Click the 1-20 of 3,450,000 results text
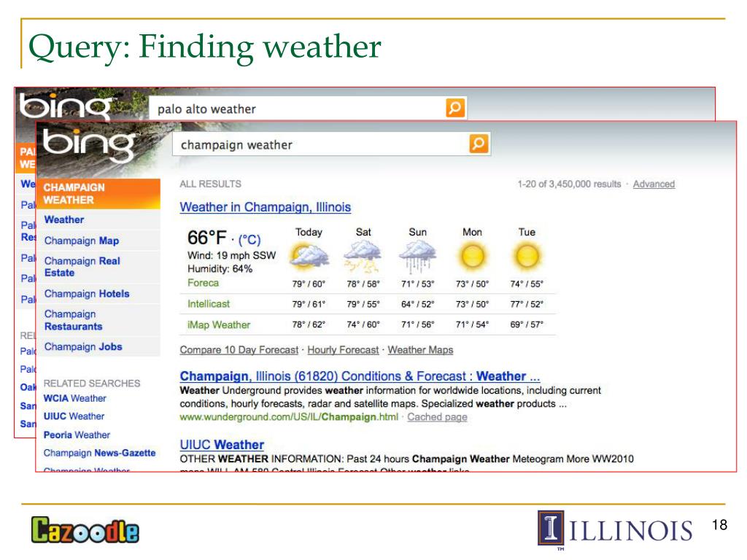Screen dimensions: 747x560 [569, 184]
